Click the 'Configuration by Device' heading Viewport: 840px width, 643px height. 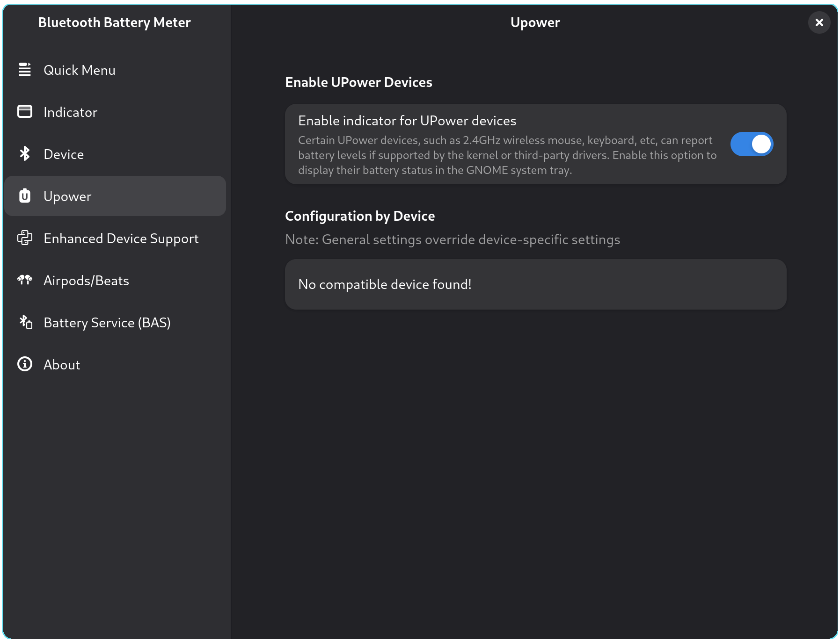click(x=360, y=216)
